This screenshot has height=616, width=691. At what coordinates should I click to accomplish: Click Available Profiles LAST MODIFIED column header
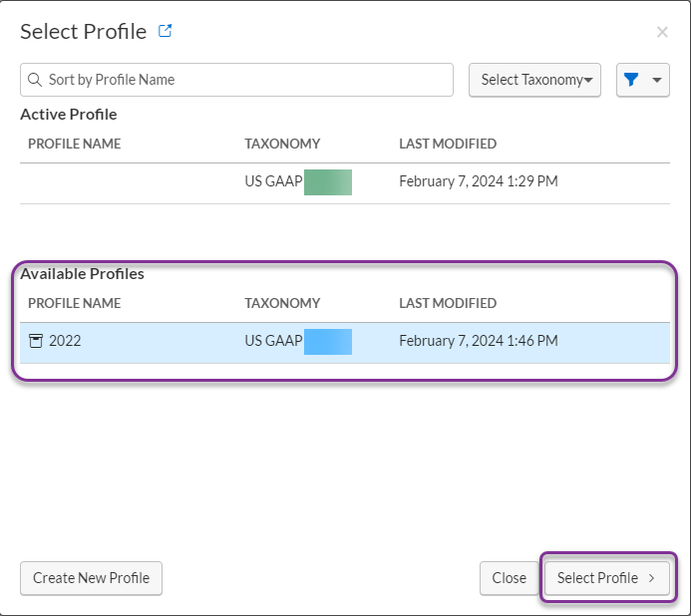point(448,303)
